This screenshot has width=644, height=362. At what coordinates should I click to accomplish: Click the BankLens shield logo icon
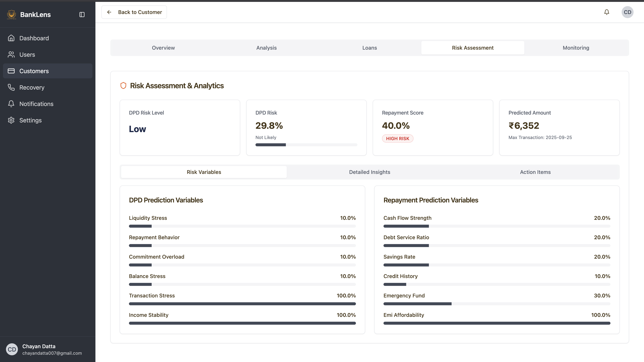(12, 15)
